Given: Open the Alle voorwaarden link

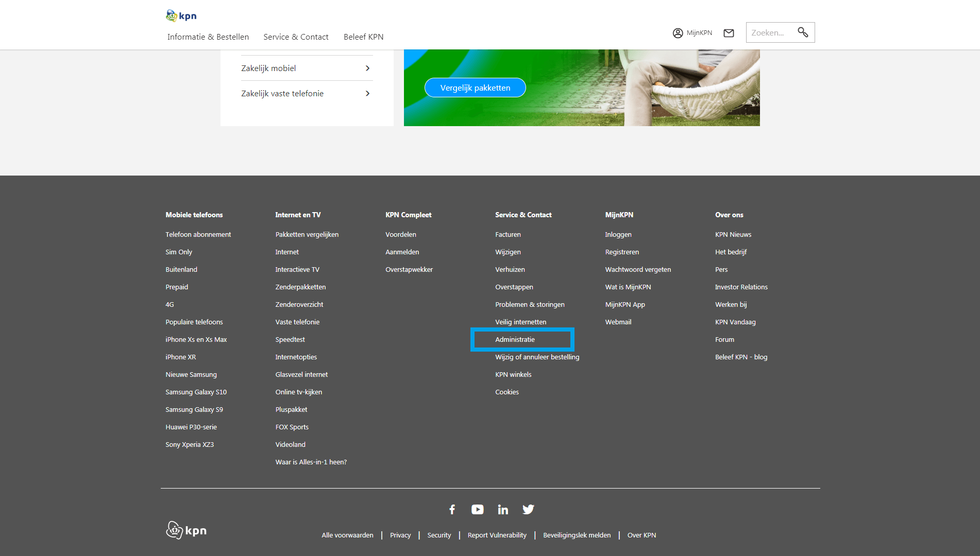Looking at the screenshot, I should [348, 535].
